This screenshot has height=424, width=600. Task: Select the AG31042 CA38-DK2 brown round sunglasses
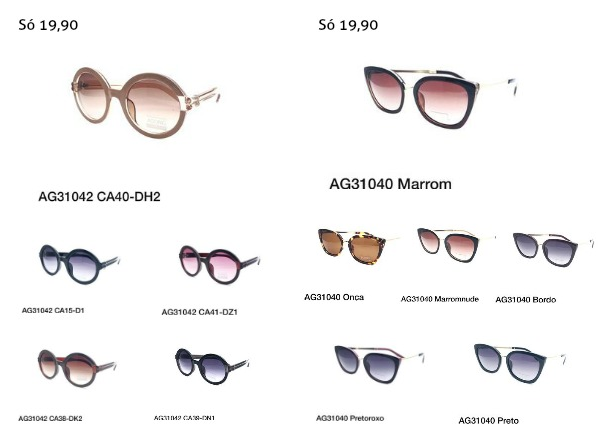point(77,367)
